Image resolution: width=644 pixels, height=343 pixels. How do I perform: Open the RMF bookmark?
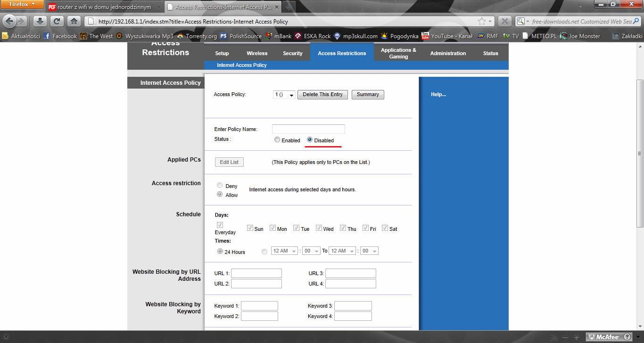point(488,36)
